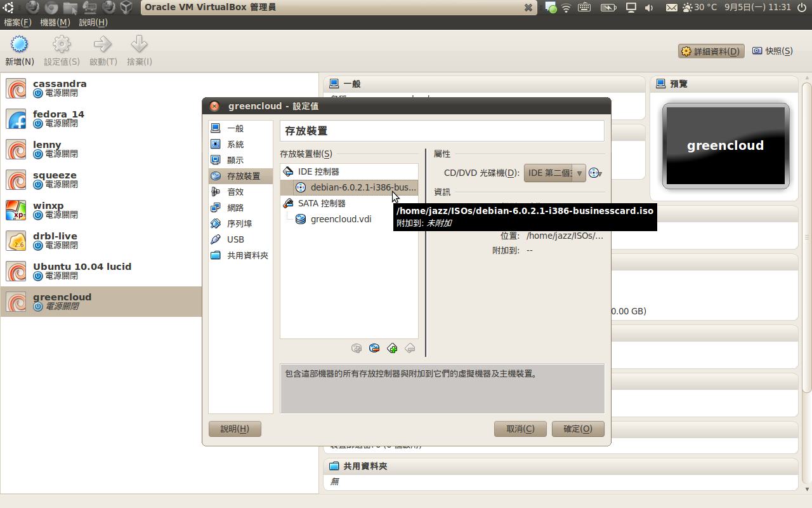Select lenny VM in the list

click(159, 149)
